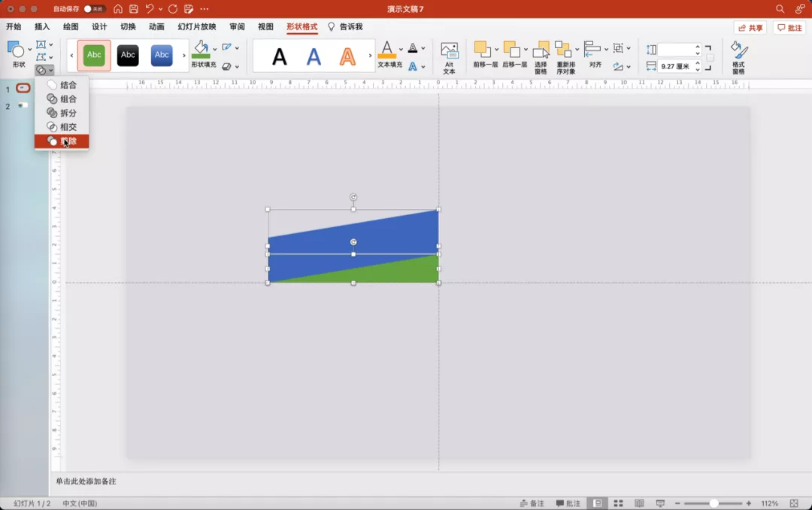Viewport: 812px width, 510px height.
Task: Toggle the lock aspect ratio checkbox
Action: (x=710, y=57)
